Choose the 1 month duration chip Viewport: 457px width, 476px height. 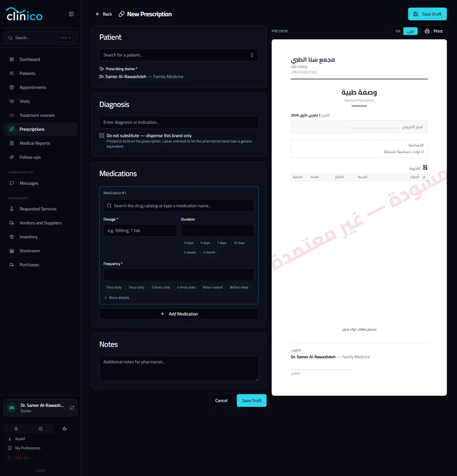[x=209, y=253]
